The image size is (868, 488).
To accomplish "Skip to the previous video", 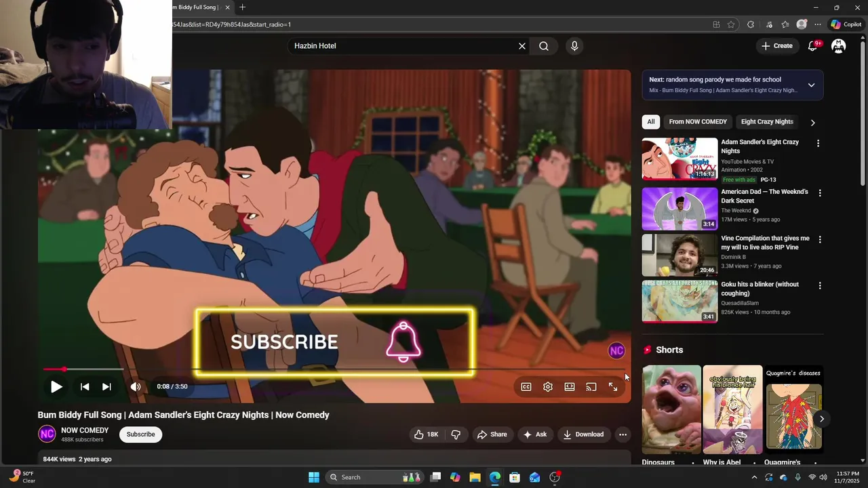I will click(85, 387).
